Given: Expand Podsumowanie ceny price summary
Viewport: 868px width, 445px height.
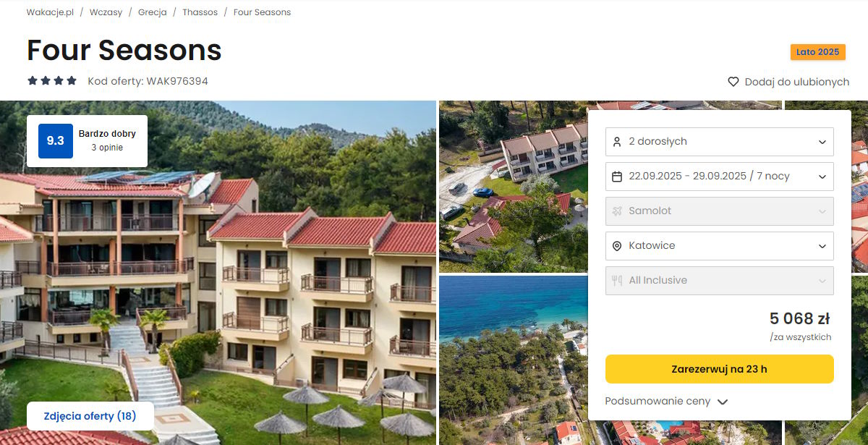Looking at the screenshot, I should click(x=666, y=401).
